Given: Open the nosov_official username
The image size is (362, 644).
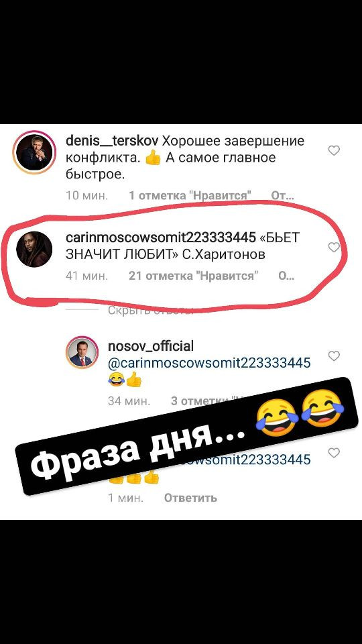Looking at the screenshot, I should (151, 347).
